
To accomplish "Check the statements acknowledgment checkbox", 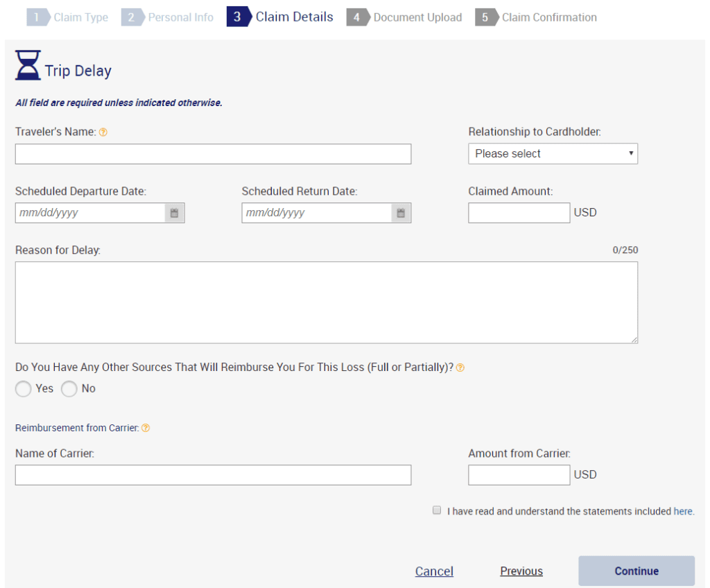I will pyautogui.click(x=437, y=510).
